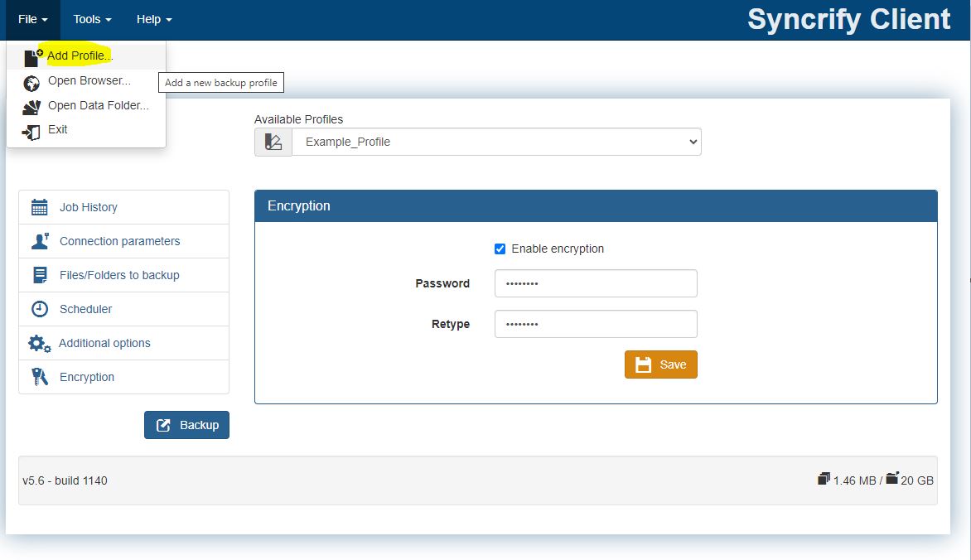
Task: Go to Job History section
Action: click(x=123, y=207)
